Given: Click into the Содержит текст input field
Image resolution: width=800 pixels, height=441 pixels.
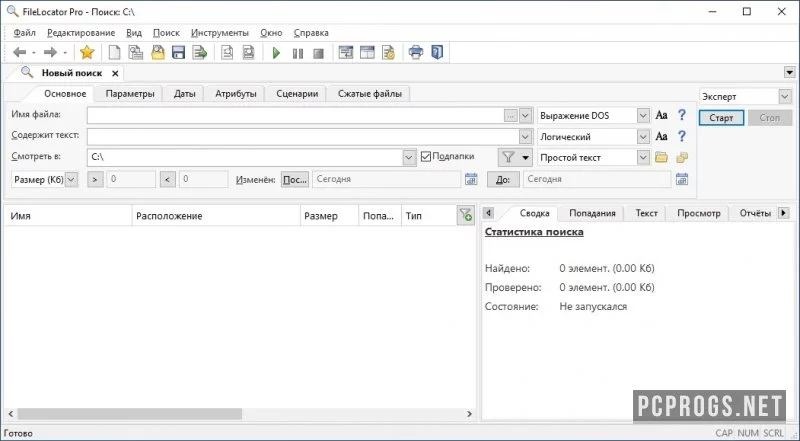Looking at the screenshot, I should pyautogui.click(x=304, y=137).
